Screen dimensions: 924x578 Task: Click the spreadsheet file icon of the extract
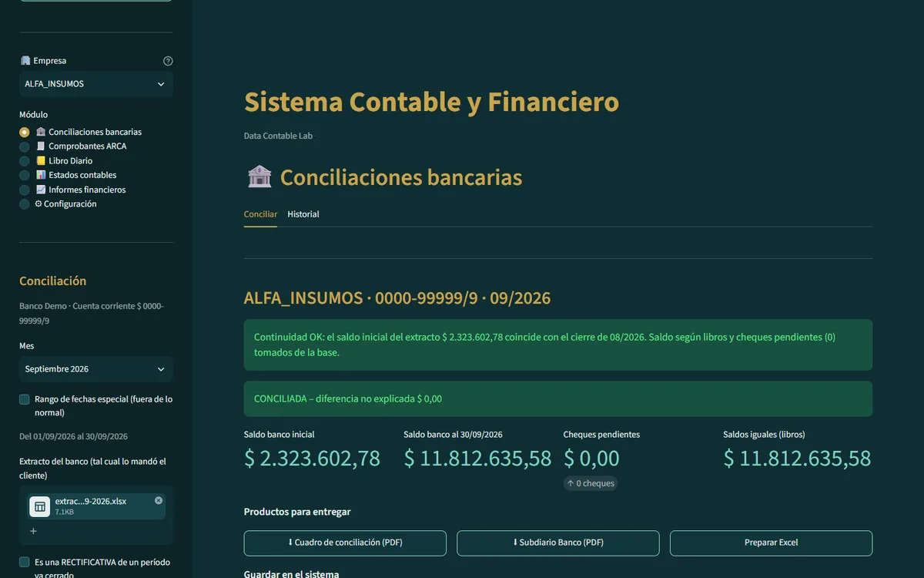coord(40,506)
